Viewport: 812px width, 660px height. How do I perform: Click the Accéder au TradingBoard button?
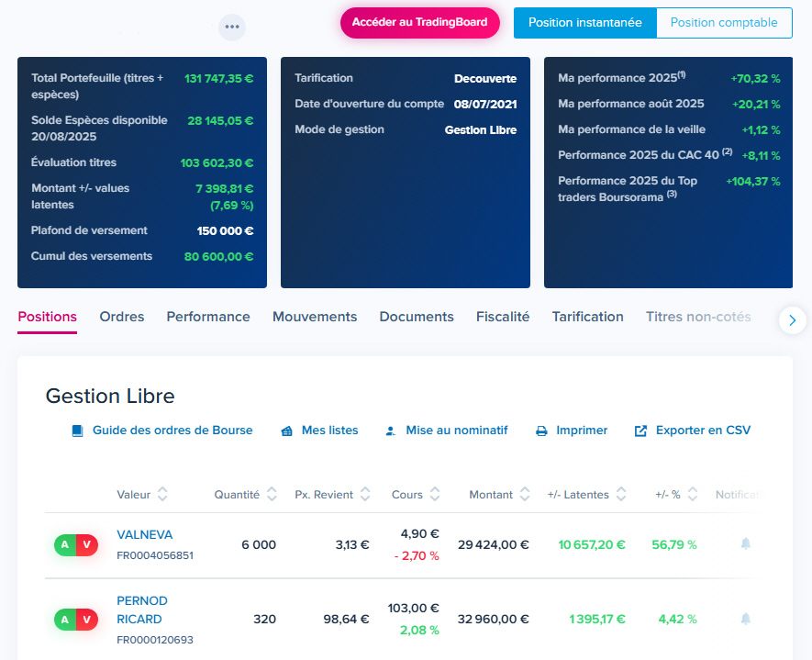[x=419, y=23]
